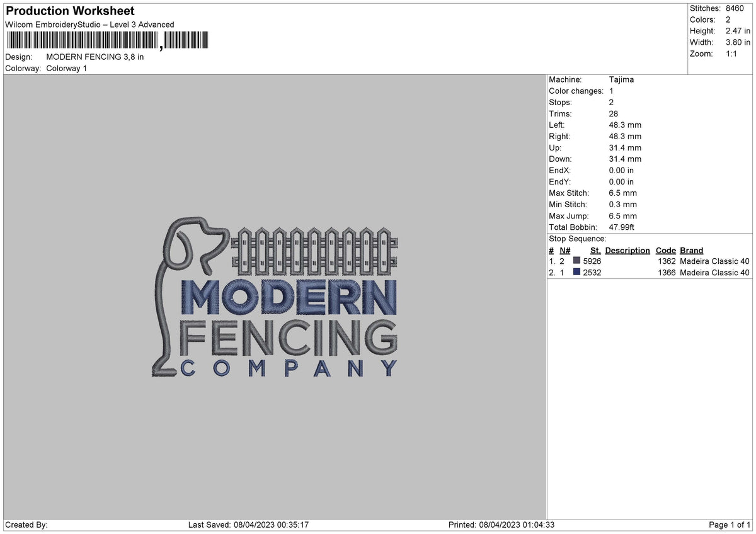Viewport: 756px width, 534px height.
Task: Select the 'Production Worksheet' title
Action: (x=70, y=11)
